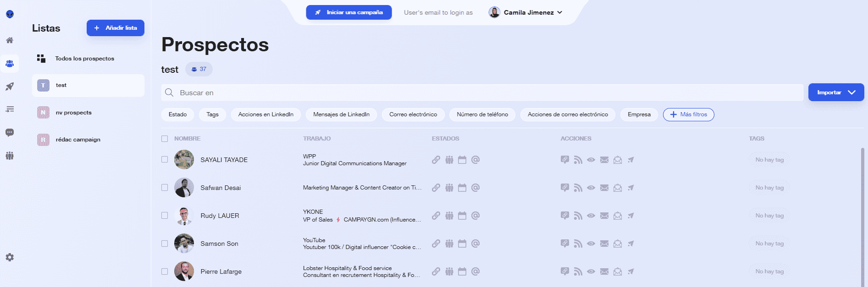Open settings gear in left sidebar
This screenshot has width=868, height=287.
pyautogui.click(x=10, y=257)
